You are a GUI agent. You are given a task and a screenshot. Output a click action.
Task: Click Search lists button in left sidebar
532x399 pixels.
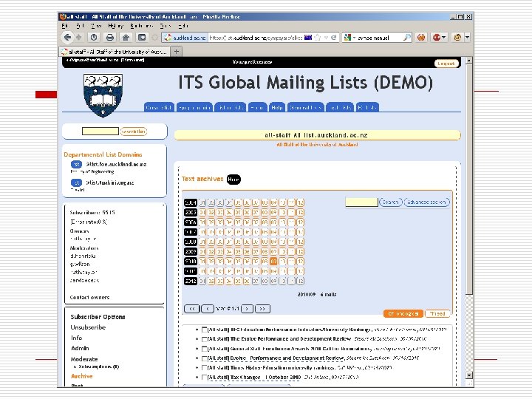(x=133, y=132)
